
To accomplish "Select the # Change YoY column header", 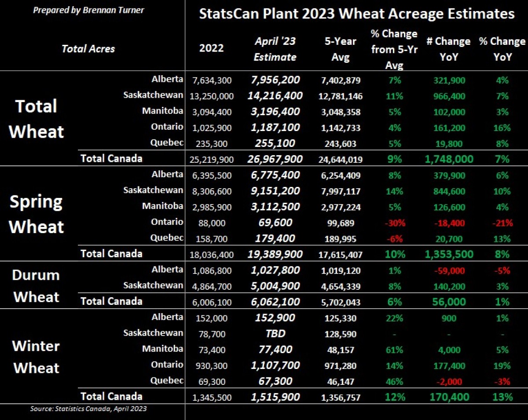I will (x=448, y=49).
